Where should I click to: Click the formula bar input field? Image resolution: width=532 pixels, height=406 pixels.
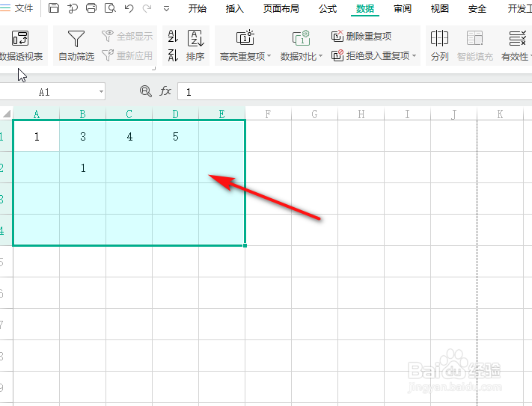tap(355, 92)
